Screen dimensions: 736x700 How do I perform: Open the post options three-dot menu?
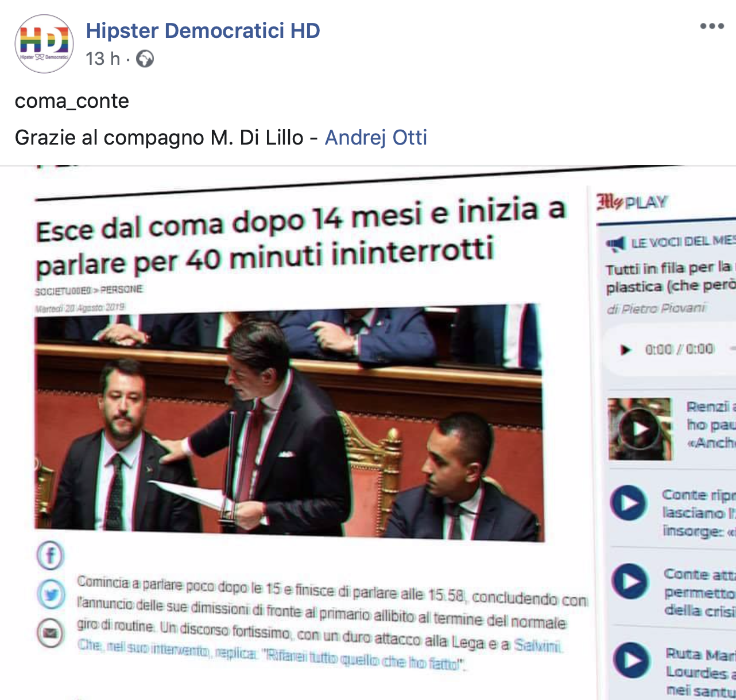712,26
